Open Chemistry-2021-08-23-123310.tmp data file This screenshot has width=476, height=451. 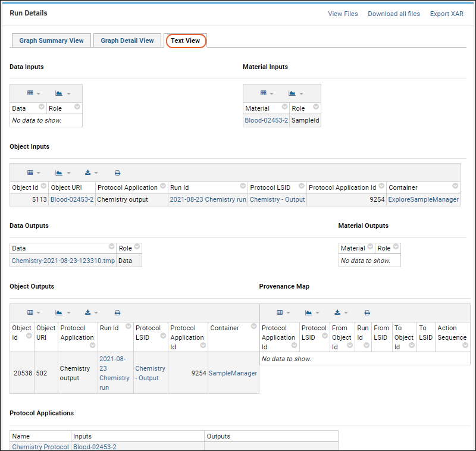coord(63,261)
